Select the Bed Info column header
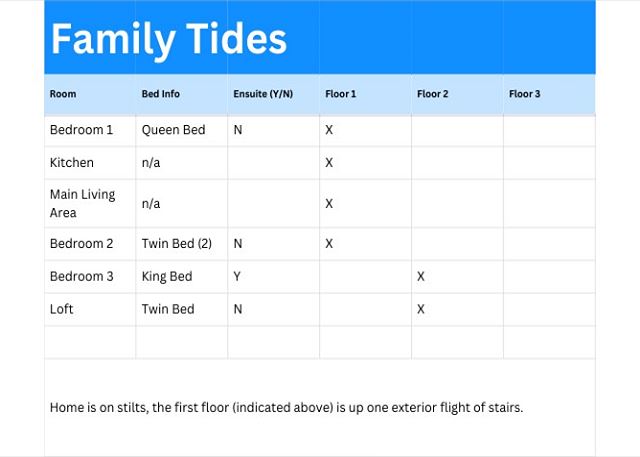 tap(161, 94)
